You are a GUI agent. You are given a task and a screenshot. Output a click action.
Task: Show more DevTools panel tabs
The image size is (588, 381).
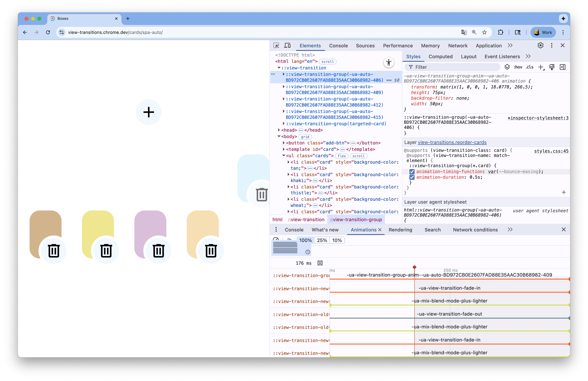(510, 45)
